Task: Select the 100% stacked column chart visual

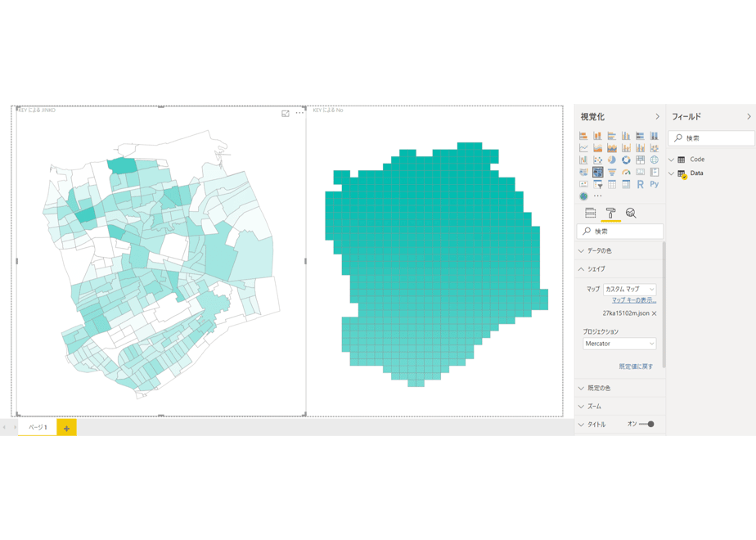Action: 655,136
